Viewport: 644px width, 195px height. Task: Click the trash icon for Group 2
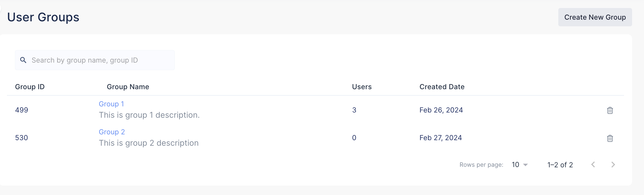[610, 138]
